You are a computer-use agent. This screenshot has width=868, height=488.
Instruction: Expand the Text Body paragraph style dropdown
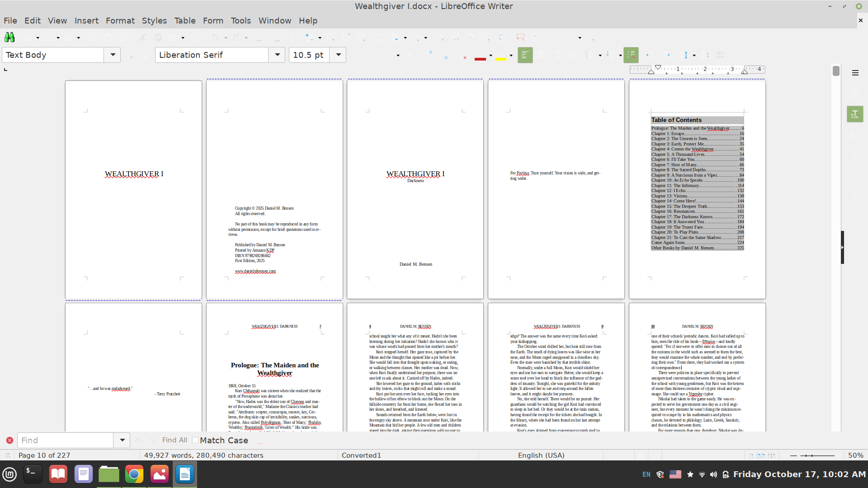point(112,55)
